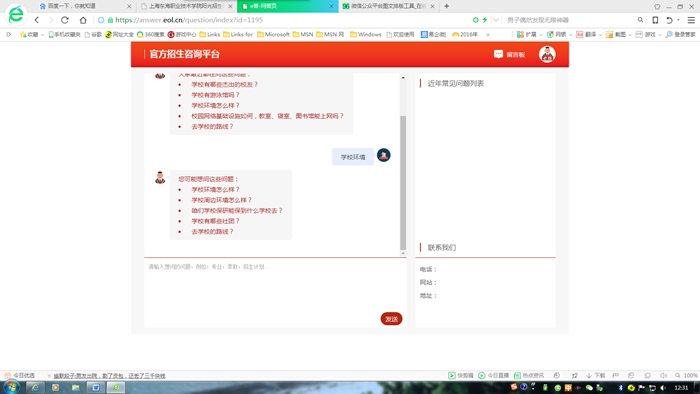The width and height of the screenshot is (700, 394).
Task: Open the browser home page icon
Action: point(83,20)
